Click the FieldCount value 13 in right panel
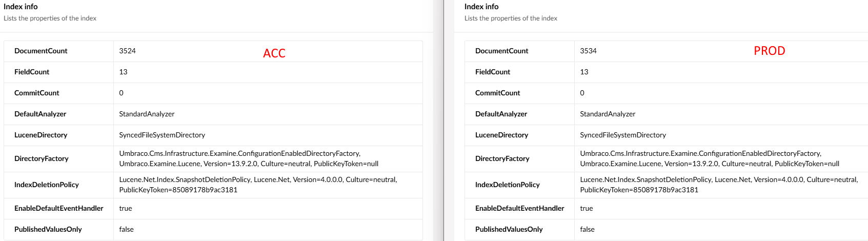The image size is (868, 241). click(584, 72)
